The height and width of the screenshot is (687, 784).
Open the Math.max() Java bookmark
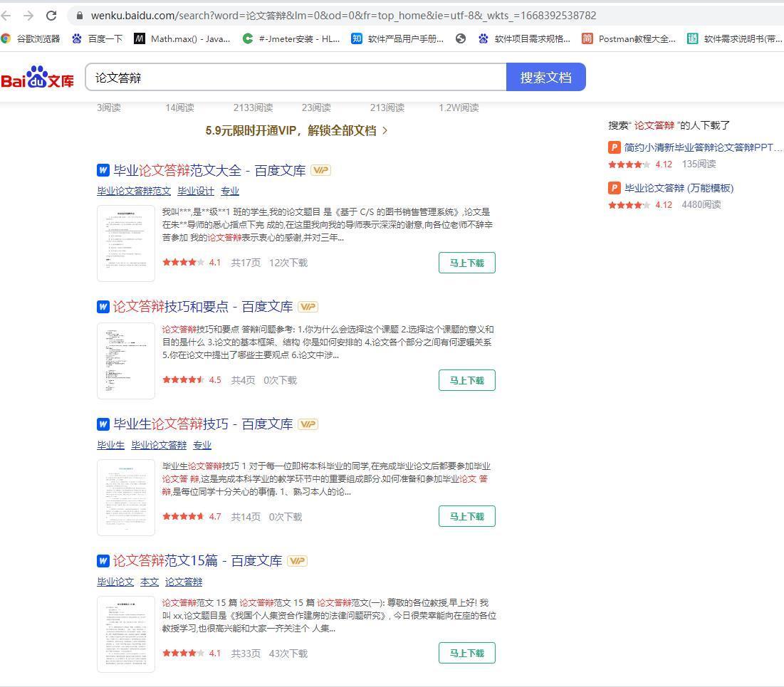click(x=182, y=38)
